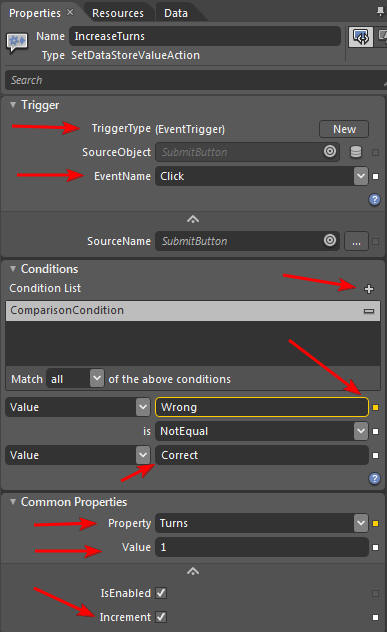This screenshot has width=387, height=632.
Task: Click the SourceName ellipsis button
Action: (356, 241)
